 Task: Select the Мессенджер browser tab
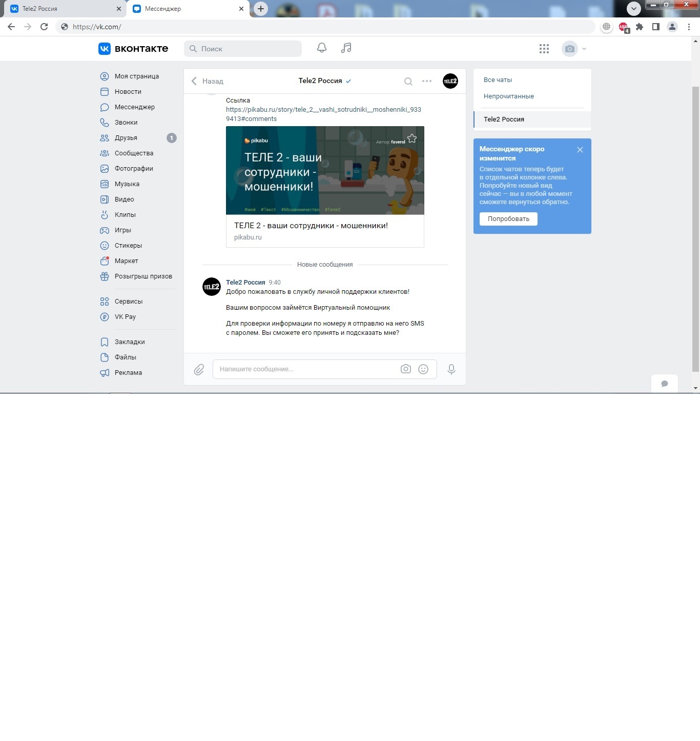coord(188,9)
